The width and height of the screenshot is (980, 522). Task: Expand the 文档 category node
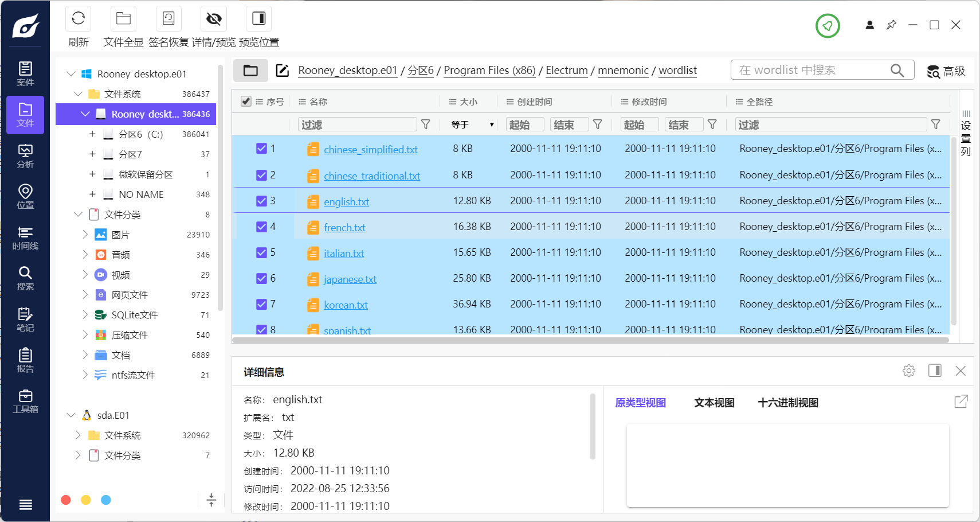click(85, 355)
